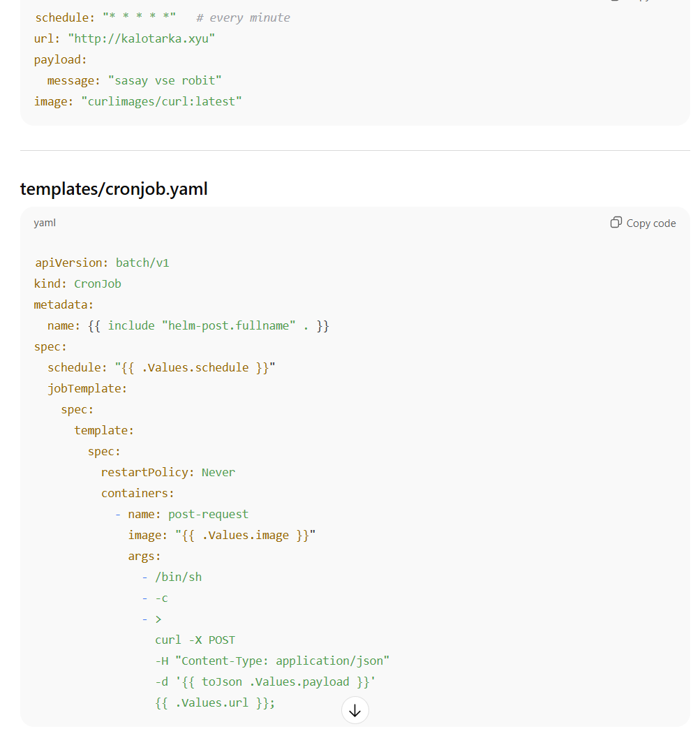Click the "Content-Type: application/json" header line
700x729 pixels.
(x=272, y=661)
